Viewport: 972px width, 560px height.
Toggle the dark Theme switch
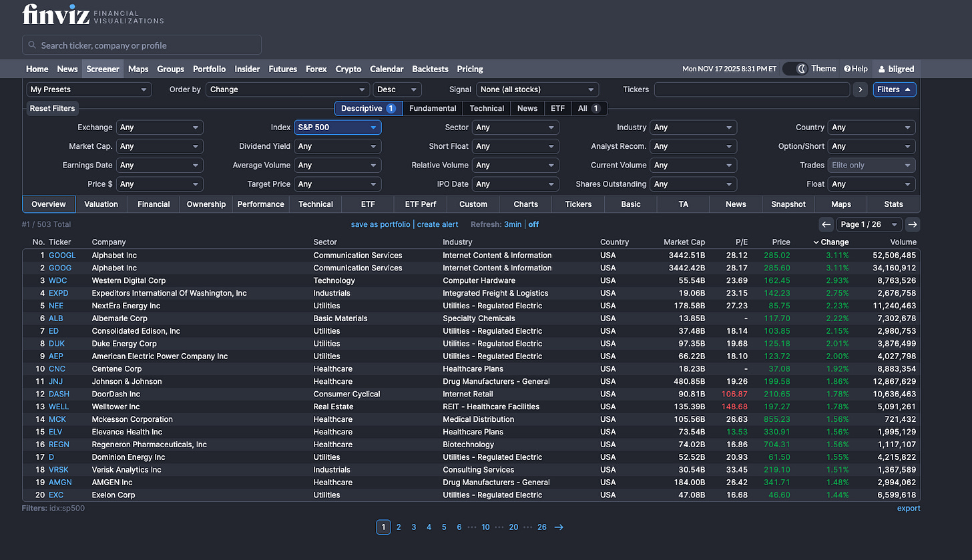[795, 69]
